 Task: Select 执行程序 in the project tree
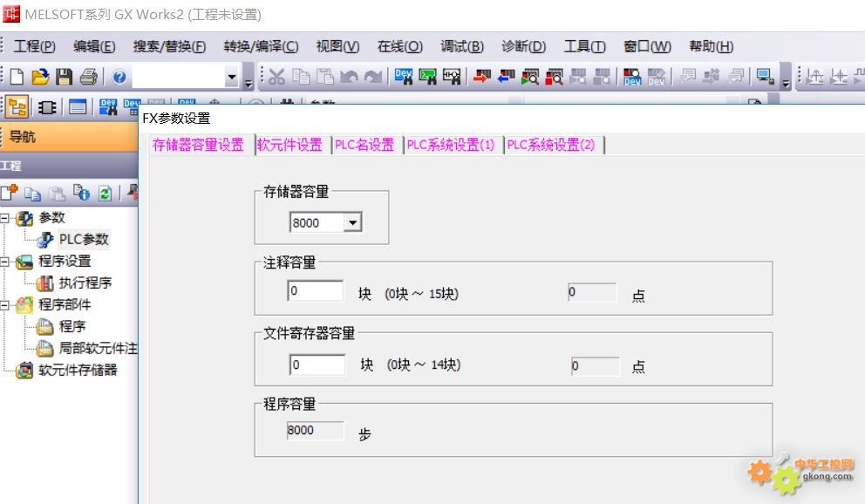pos(85,283)
